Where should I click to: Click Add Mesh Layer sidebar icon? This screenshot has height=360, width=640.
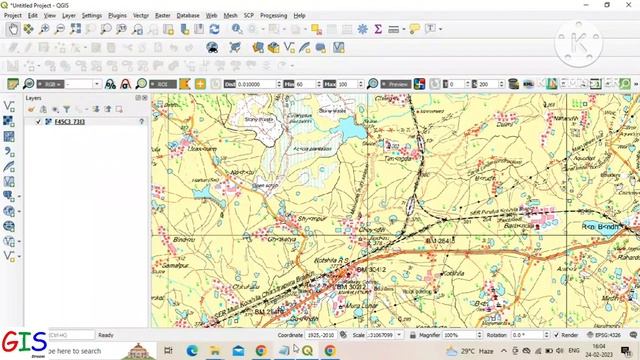pyautogui.click(x=9, y=136)
